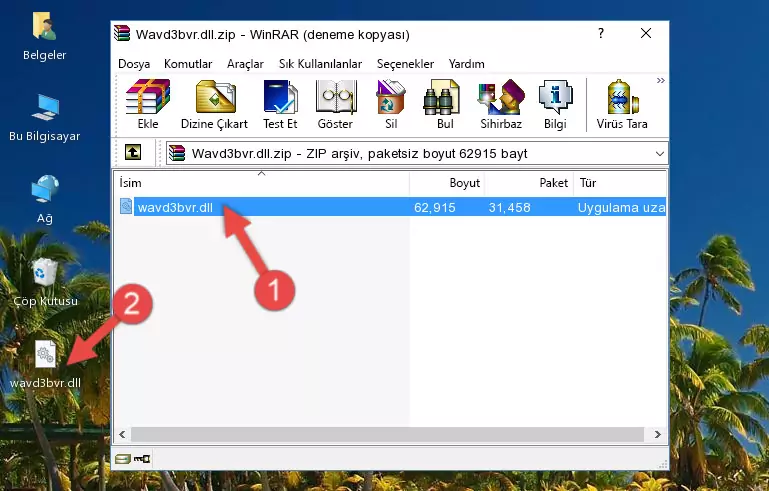
Task: Select the Çöp Kutusu recycle bin
Action: click(45, 282)
